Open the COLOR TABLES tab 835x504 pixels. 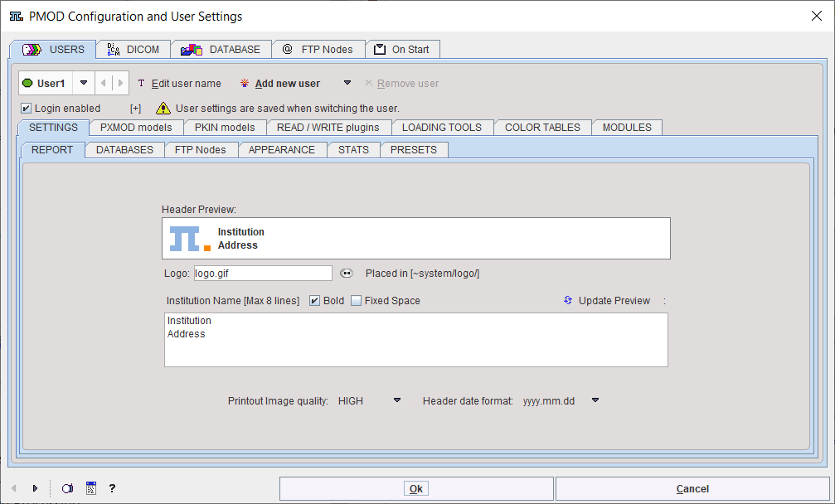(542, 128)
